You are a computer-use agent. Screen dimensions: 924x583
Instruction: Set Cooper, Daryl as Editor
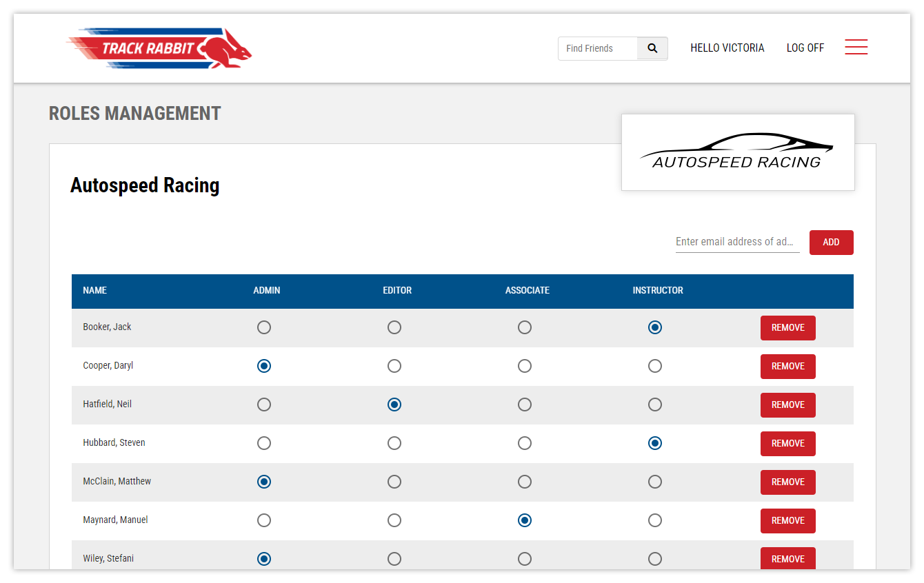[x=394, y=366]
